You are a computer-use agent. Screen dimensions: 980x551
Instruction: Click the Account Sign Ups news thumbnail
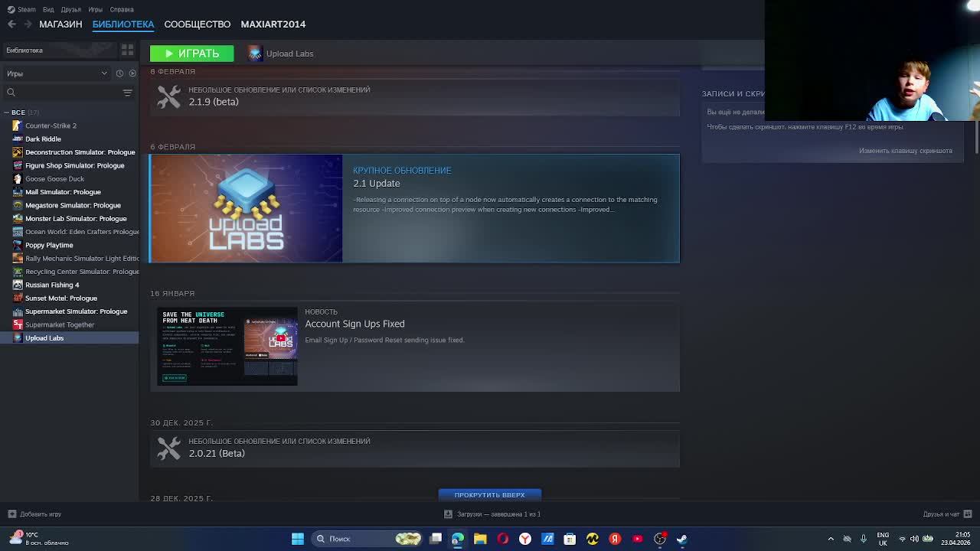[227, 347]
